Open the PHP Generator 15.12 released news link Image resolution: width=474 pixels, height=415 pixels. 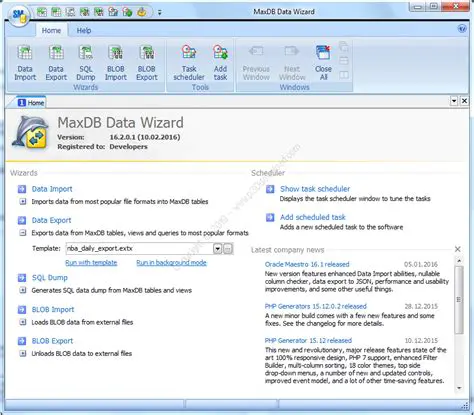pyautogui.click(x=308, y=341)
